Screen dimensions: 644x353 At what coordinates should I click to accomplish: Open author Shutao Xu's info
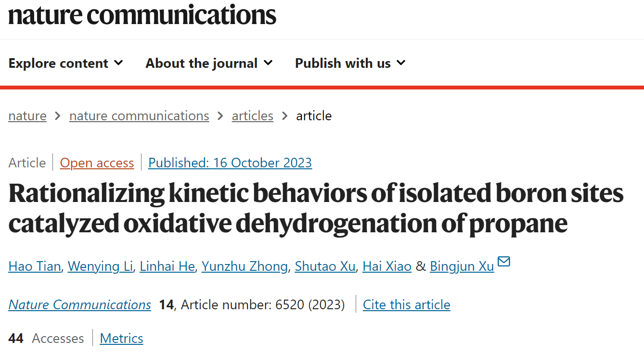[x=325, y=266]
